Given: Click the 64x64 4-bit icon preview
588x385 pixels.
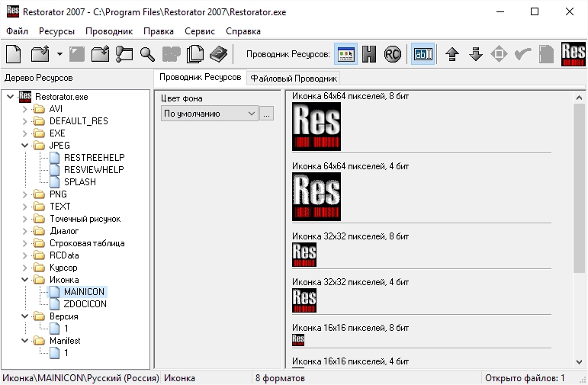Looking at the screenshot, I should click(x=316, y=197).
